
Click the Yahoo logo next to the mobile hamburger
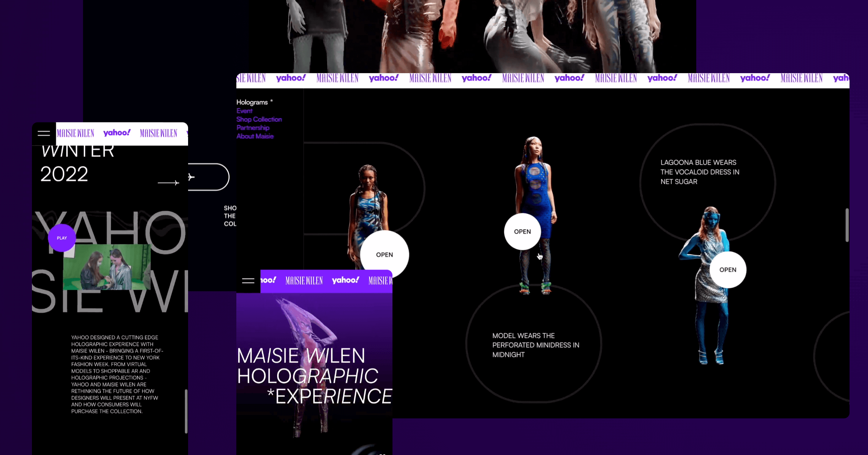click(x=116, y=132)
